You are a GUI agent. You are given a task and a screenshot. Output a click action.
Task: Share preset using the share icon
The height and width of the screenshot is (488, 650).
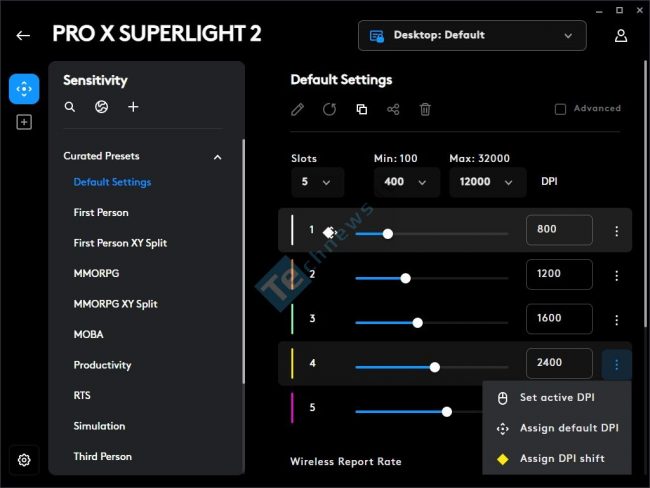[x=393, y=109]
